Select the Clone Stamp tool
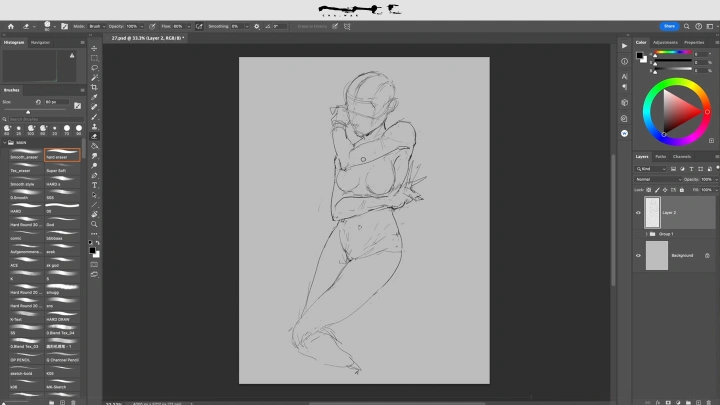 tap(94, 127)
